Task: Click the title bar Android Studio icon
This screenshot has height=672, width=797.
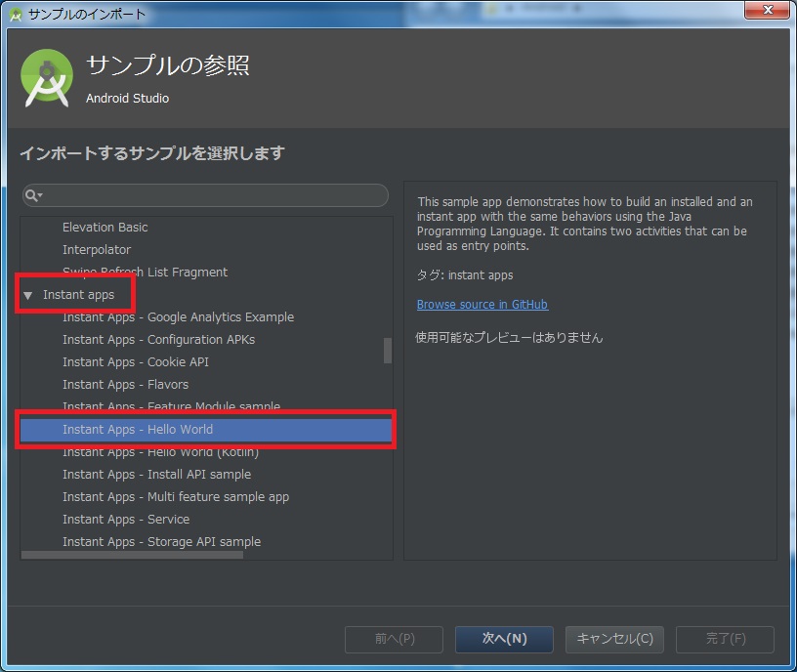Action: coord(16,15)
